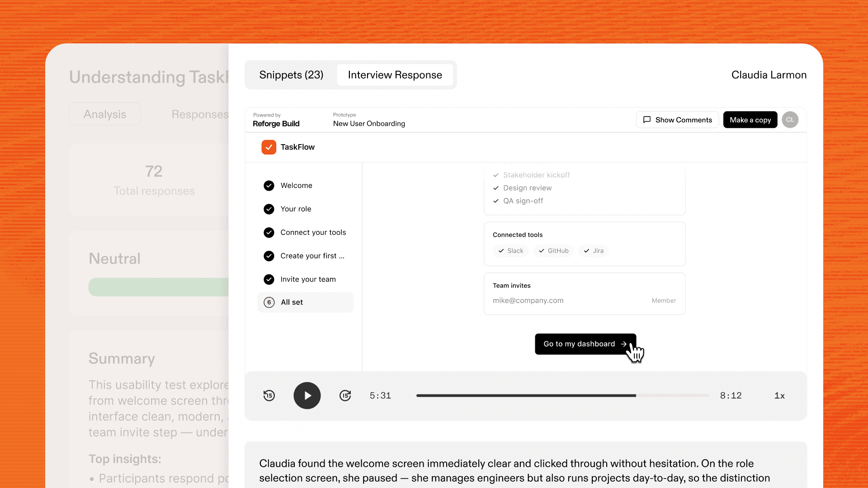868x488 pixels.
Task: Open the Member role selector
Action: 664,301
